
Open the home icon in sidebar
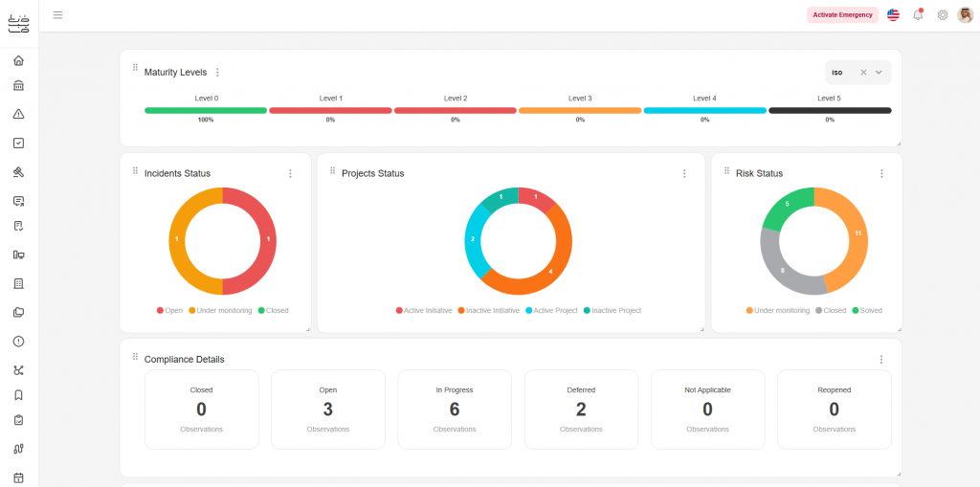pos(18,60)
